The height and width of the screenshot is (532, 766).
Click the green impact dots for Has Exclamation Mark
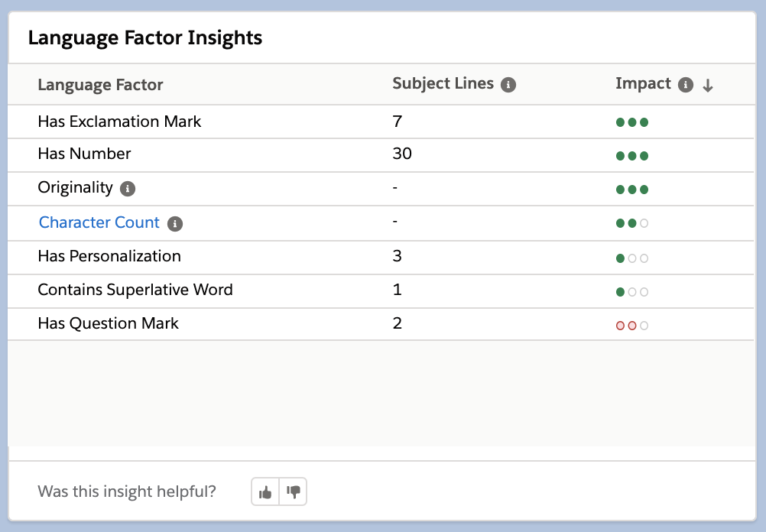632,122
